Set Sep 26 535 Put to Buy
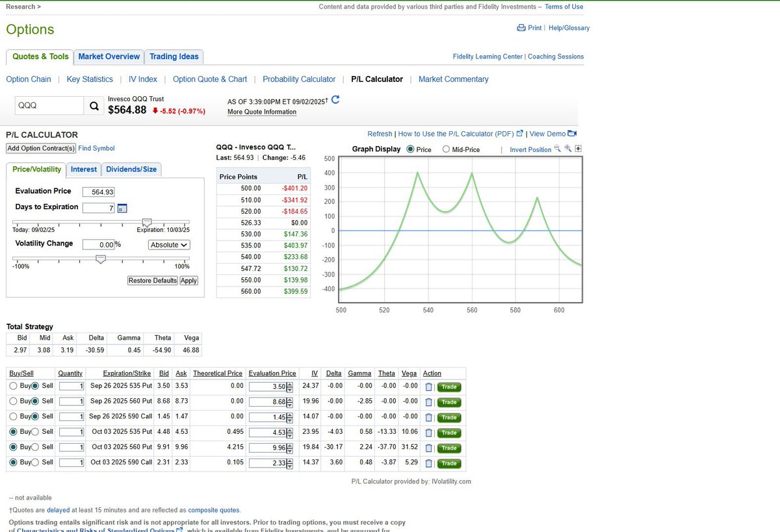 point(14,386)
